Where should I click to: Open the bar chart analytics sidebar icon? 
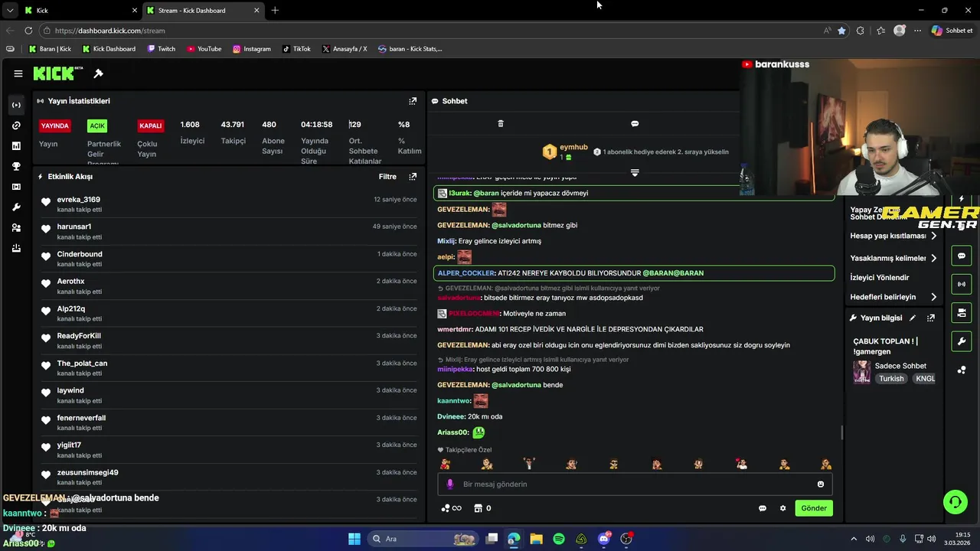tap(16, 145)
